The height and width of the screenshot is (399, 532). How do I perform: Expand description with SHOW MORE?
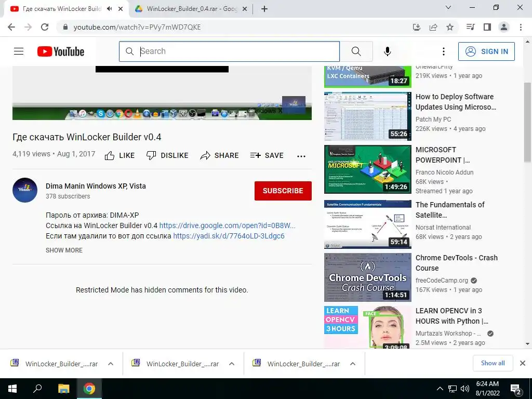64,250
